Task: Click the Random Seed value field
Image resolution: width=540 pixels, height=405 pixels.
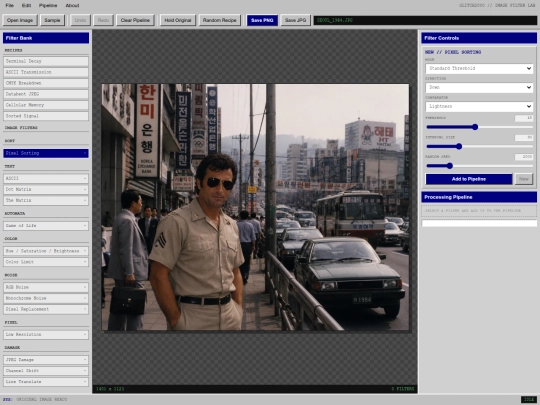Action: click(x=524, y=157)
